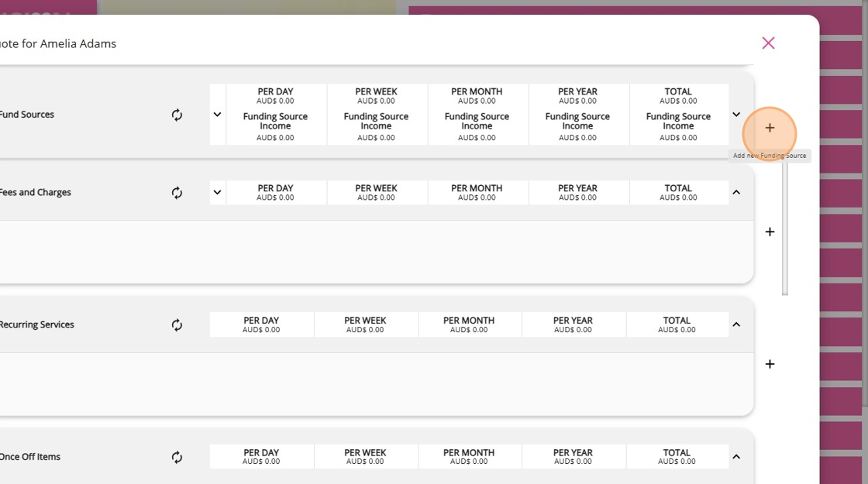Select Funding Source Income under PER MONTH

pos(477,121)
